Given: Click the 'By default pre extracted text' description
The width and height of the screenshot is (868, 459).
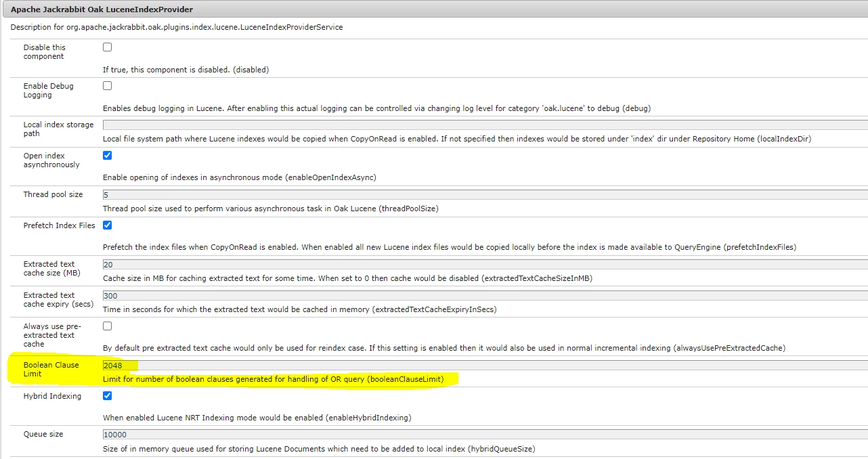Looking at the screenshot, I should click(x=444, y=348).
